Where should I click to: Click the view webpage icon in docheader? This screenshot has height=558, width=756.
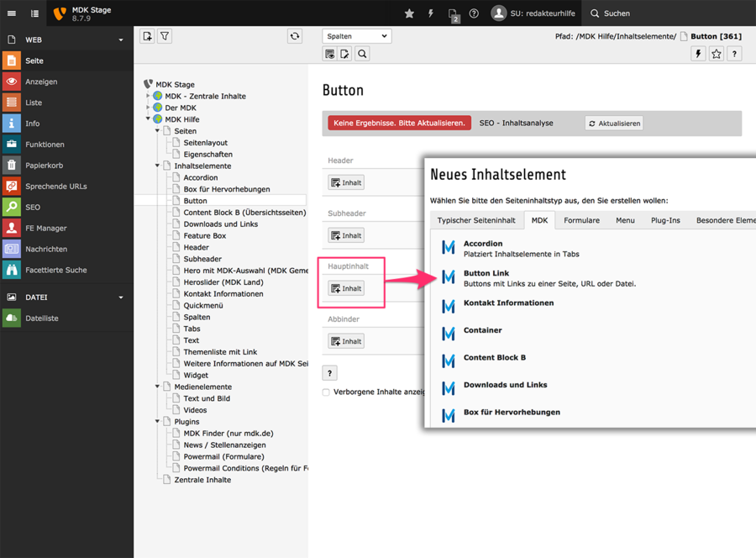click(x=330, y=54)
